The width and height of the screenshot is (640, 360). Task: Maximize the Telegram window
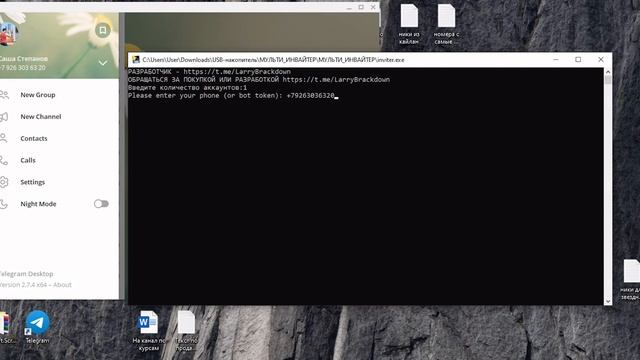click(x=361, y=7)
